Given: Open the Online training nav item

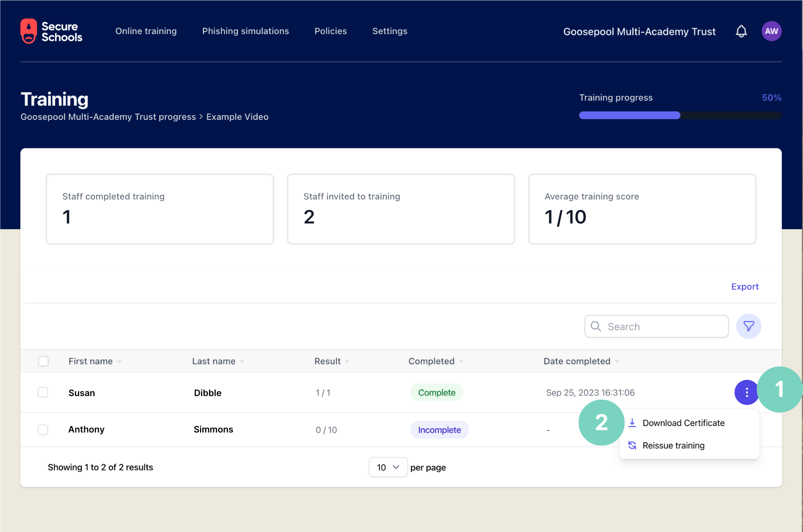Looking at the screenshot, I should (146, 31).
